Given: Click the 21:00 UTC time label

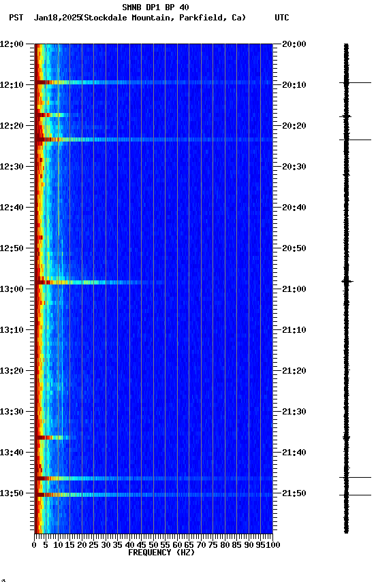Looking at the screenshot, I should [x=294, y=289].
